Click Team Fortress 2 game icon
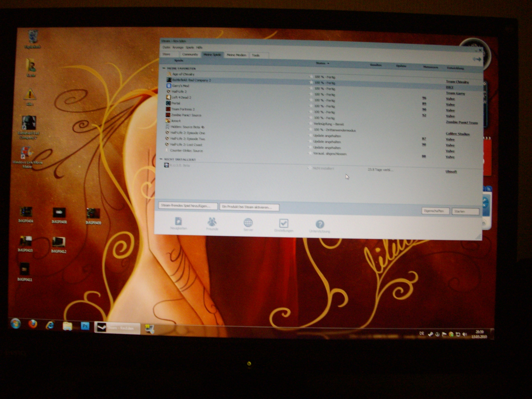532x399 pixels. coord(168,109)
